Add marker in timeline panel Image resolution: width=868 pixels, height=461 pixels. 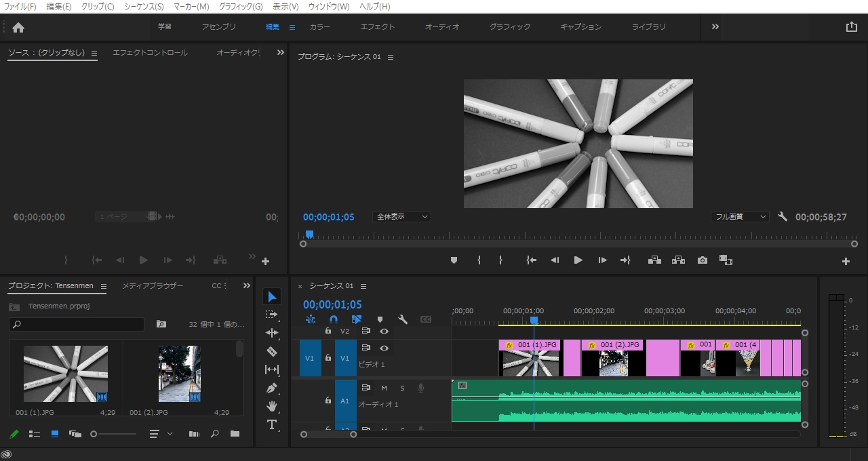pyautogui.click(x=380, y=319)
